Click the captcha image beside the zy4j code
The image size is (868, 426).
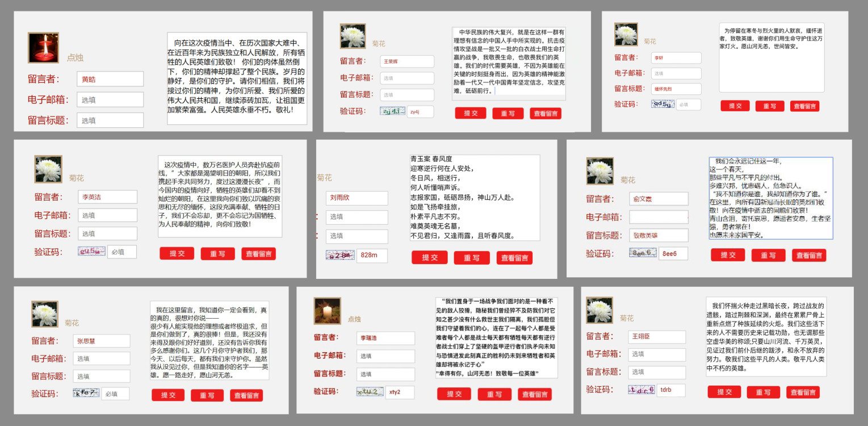coord(392,111)
